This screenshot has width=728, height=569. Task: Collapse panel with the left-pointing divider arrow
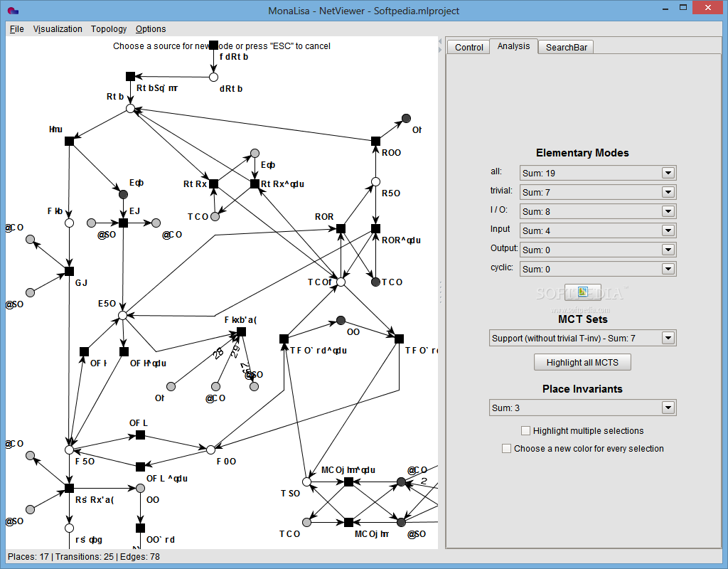pos(440,41)
